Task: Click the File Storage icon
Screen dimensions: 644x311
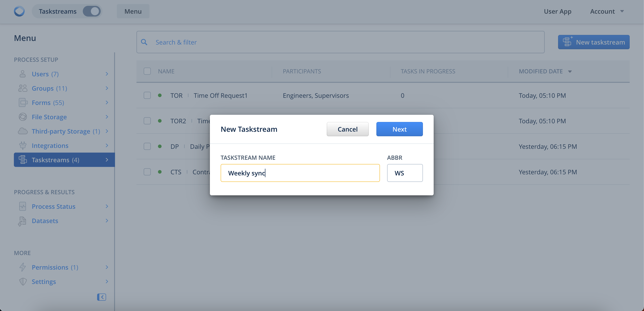Action: pyautogui.click(x=23, y=117)
